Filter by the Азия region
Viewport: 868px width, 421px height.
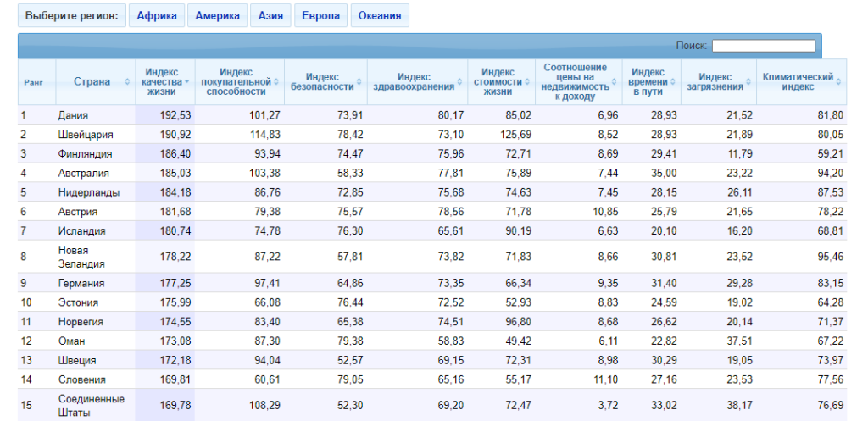click(x=271, y=15)
